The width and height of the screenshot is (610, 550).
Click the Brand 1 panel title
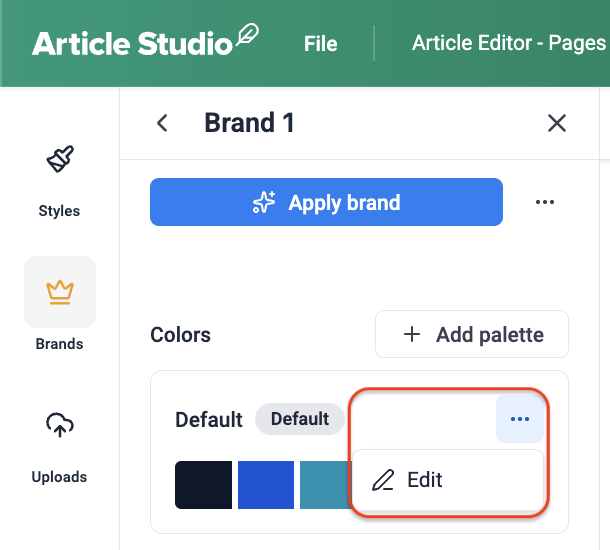pyautogui.click(x=249, y=123)
